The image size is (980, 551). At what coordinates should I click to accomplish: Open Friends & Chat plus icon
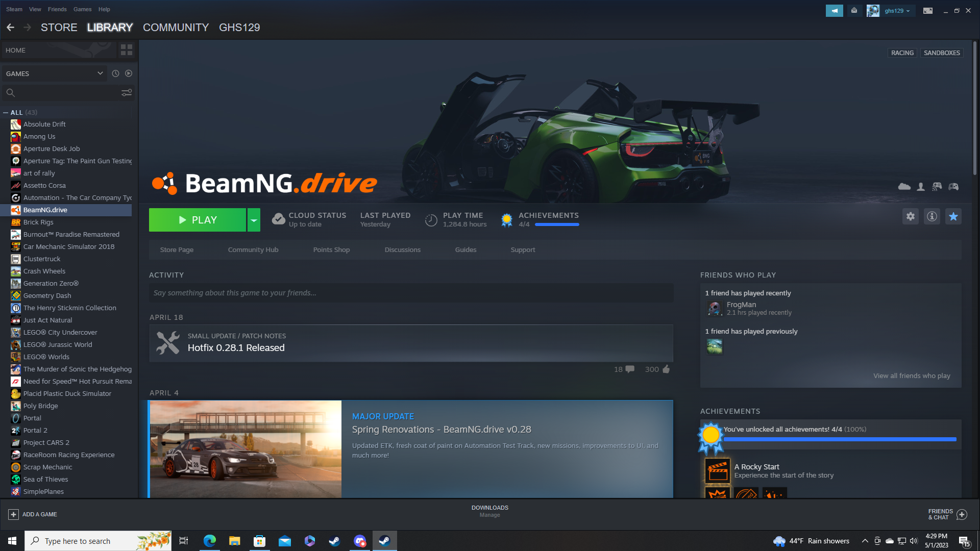(x=962, y=514)
